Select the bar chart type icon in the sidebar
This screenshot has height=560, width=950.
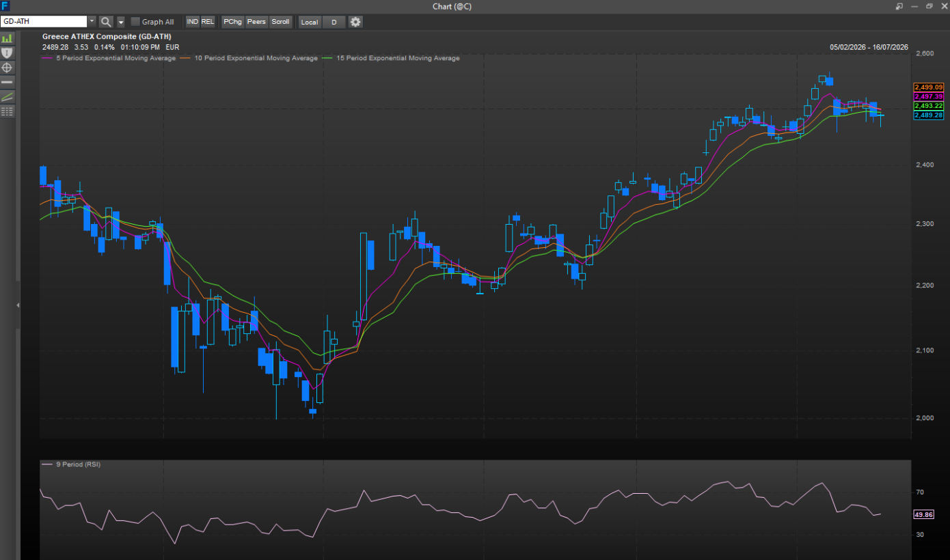point(7,39)
